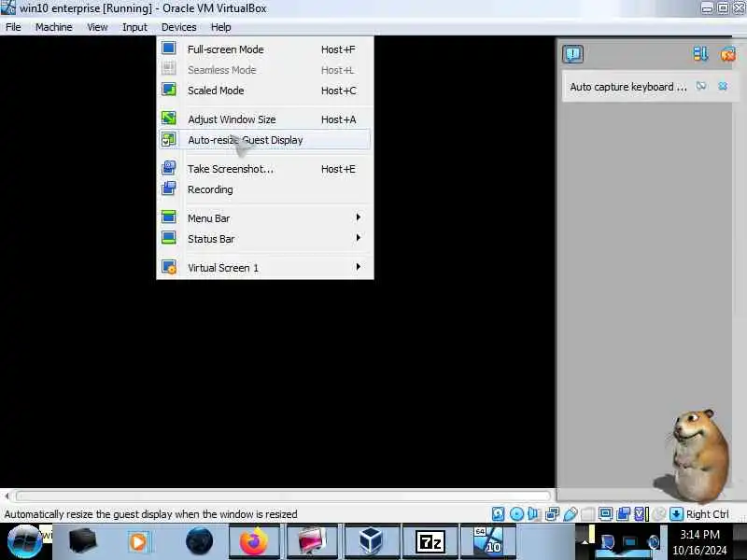Click the greyed Seamless Mode entry
This screenshot has width=747, height=560.
click(x=265, y=69)
